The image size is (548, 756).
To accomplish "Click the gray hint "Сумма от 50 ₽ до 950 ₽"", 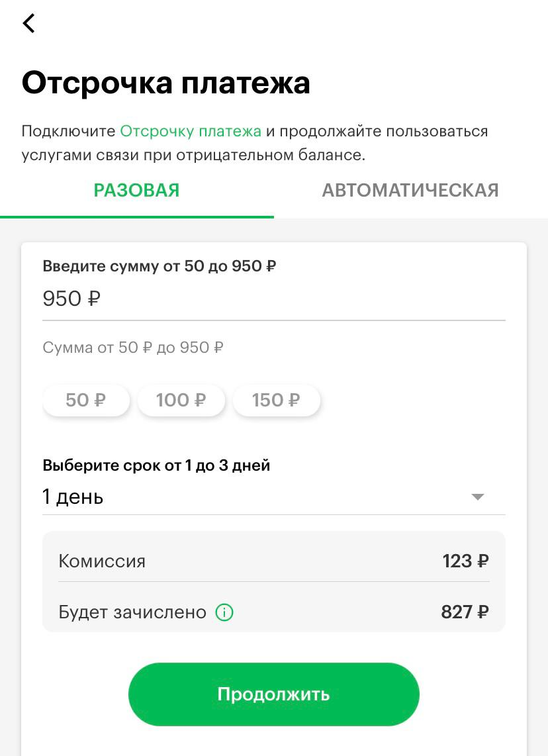I will click(x=133, y=348).
